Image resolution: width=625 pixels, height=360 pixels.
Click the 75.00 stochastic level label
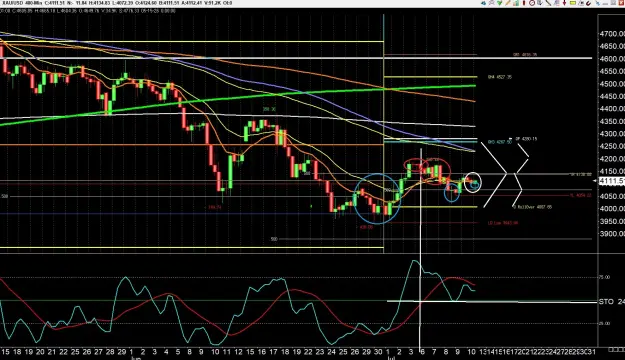pos(605,277)
